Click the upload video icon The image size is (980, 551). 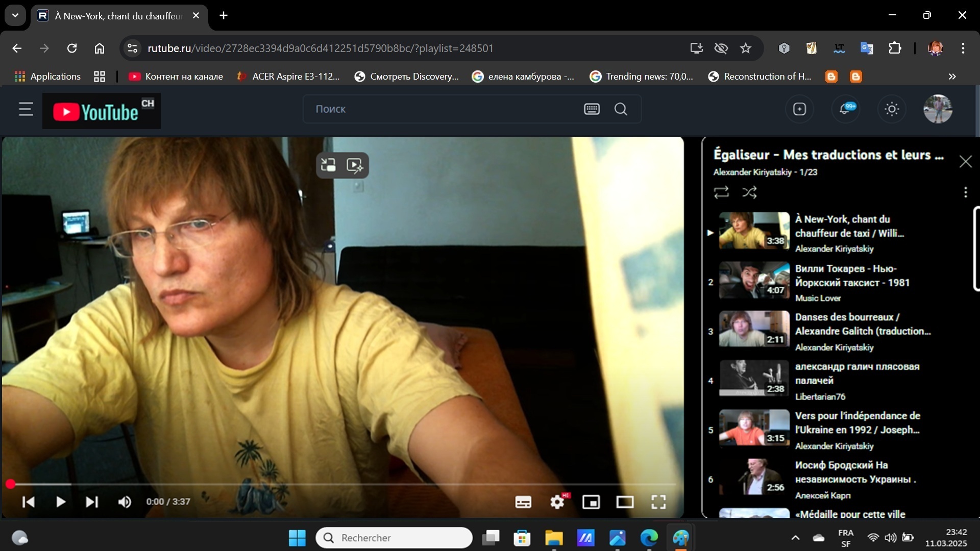pyautogui.click(x=799, y=109)
